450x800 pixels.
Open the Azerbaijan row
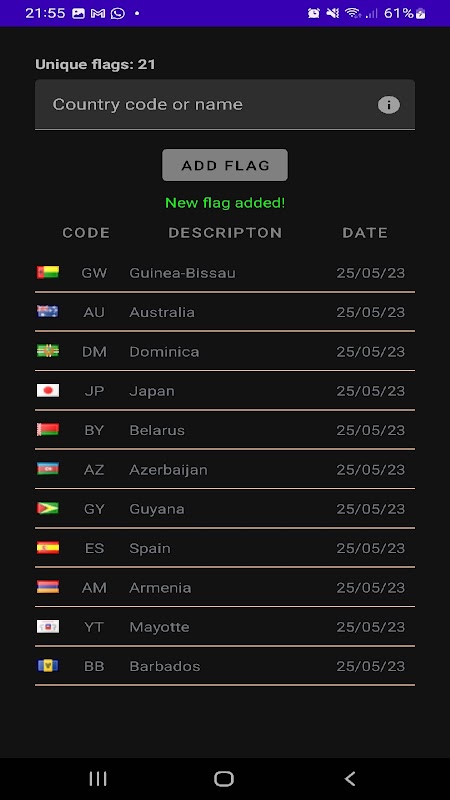click(x=225, y=469)
